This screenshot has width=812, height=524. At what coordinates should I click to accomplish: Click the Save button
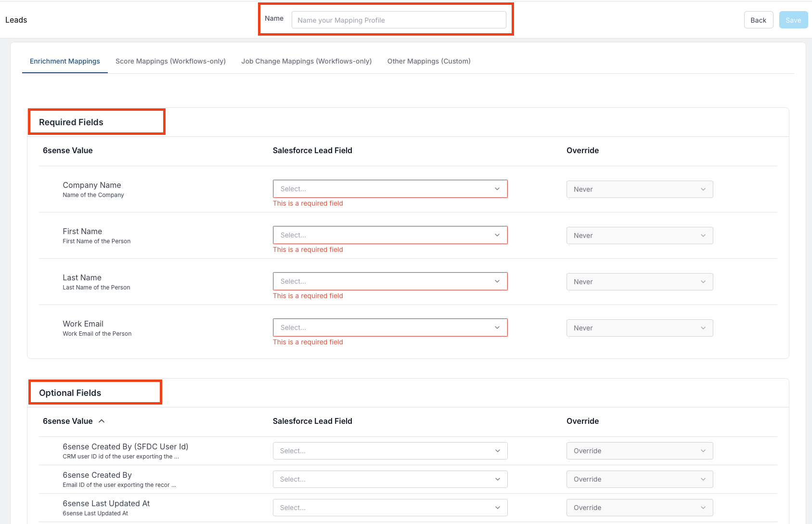(x=793, y=20)
